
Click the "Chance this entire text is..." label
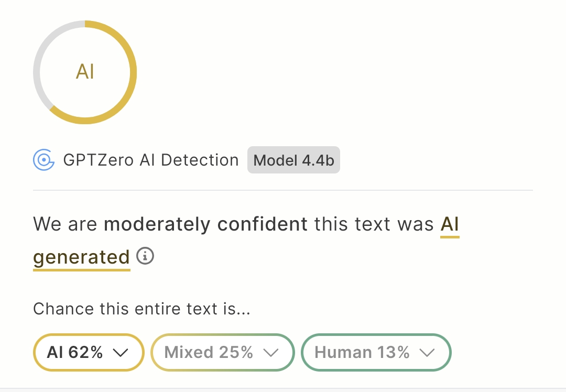pyautogui.click(x=141, y=309)
